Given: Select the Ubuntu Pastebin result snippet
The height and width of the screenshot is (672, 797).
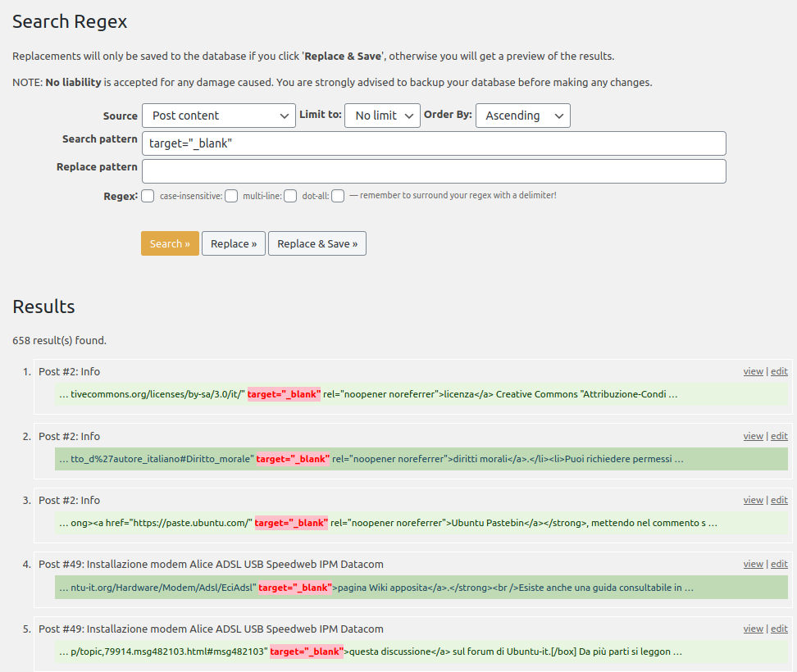Looking at the screenshot, I should click(x=421, y=523).
